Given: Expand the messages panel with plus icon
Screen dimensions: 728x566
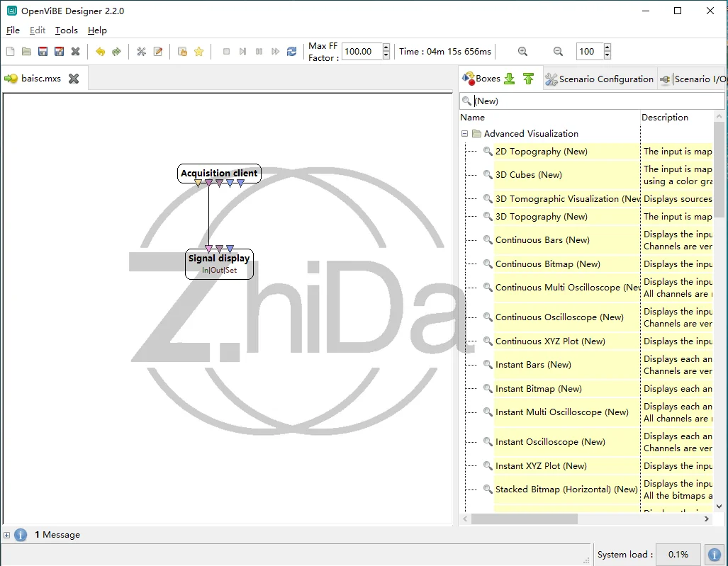Looking at the screenshot, I should coord(6,535).
